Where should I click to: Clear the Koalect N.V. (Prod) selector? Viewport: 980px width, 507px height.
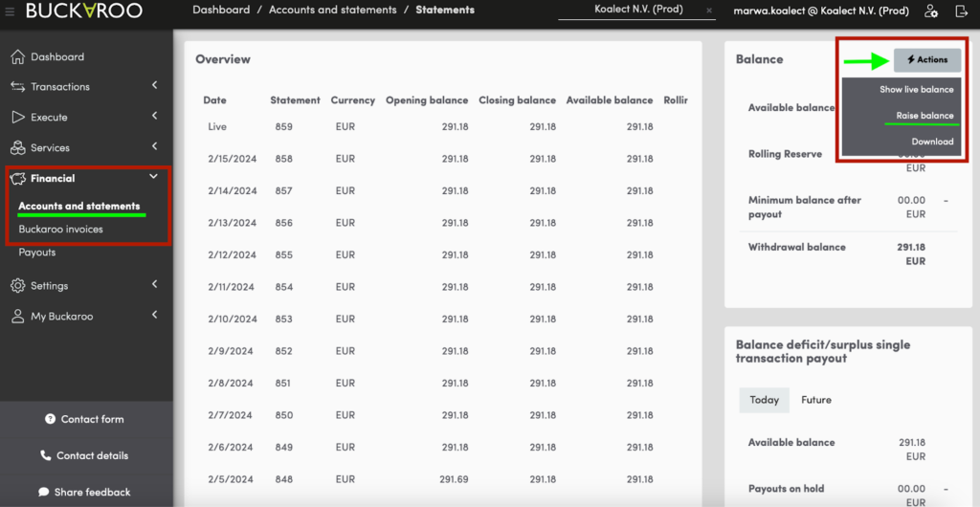click(709, 11)
